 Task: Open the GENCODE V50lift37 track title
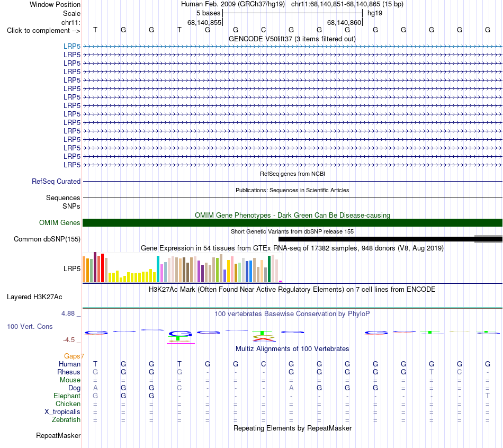(x=292, y=39)
